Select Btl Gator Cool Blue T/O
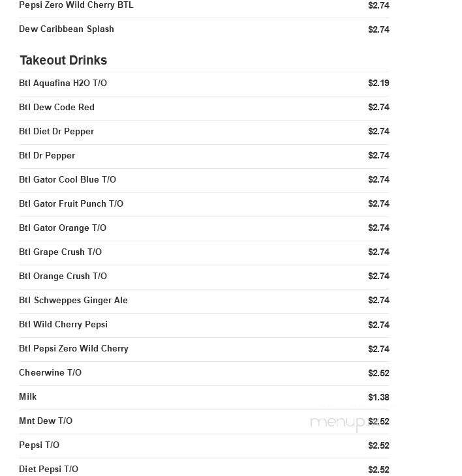Screen dimensions: 462x476 coord(67,180)
